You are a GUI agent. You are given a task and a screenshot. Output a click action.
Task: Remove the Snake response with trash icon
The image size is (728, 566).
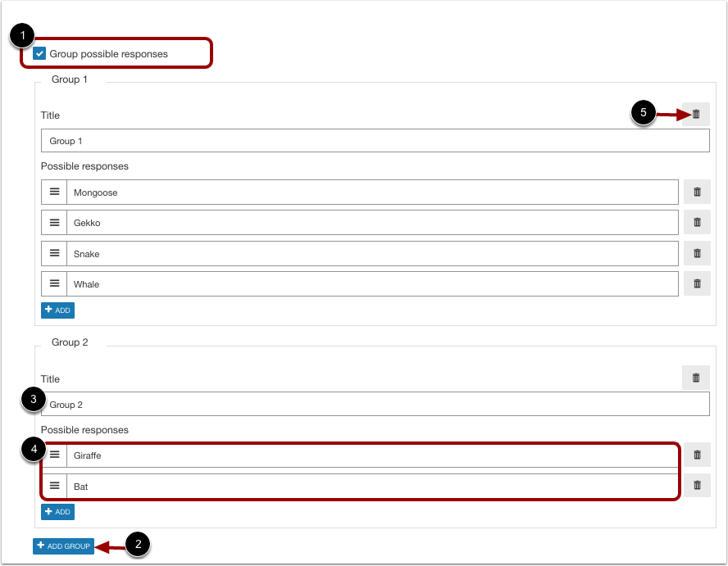click(x=696, y=253)
